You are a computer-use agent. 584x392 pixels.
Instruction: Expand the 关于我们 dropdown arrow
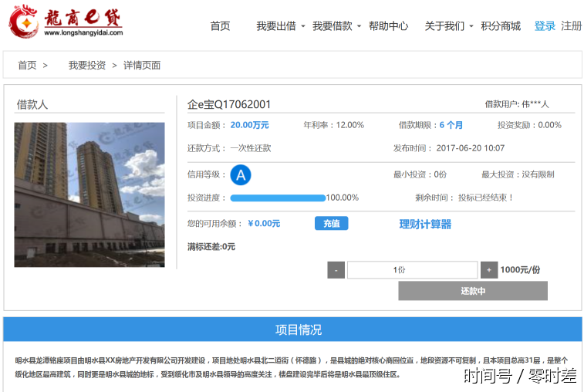pyautogui.click(x=471, y=27)
